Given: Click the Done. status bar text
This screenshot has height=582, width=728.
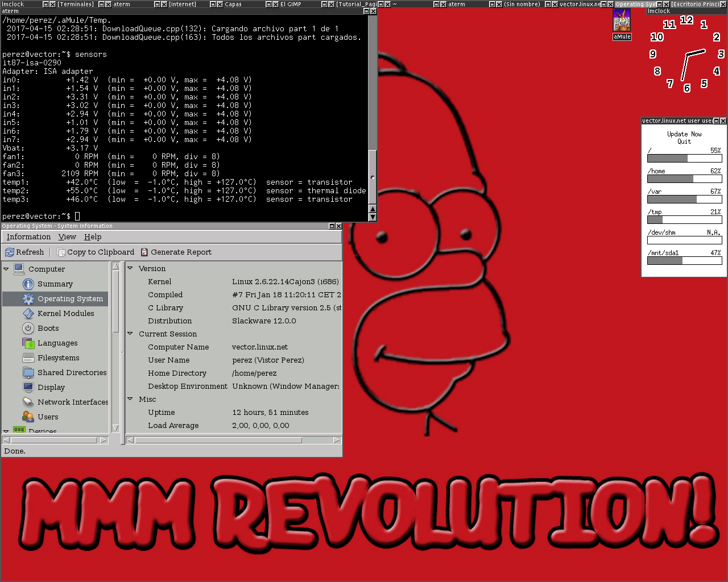Looking at the screenshot, I should (x=15, y=451).
